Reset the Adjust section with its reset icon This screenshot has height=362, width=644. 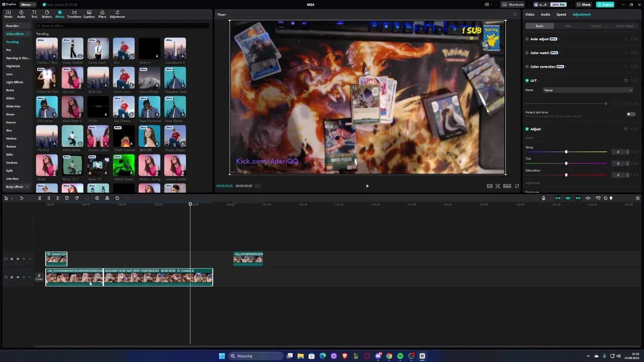click(x=626, y=129)
